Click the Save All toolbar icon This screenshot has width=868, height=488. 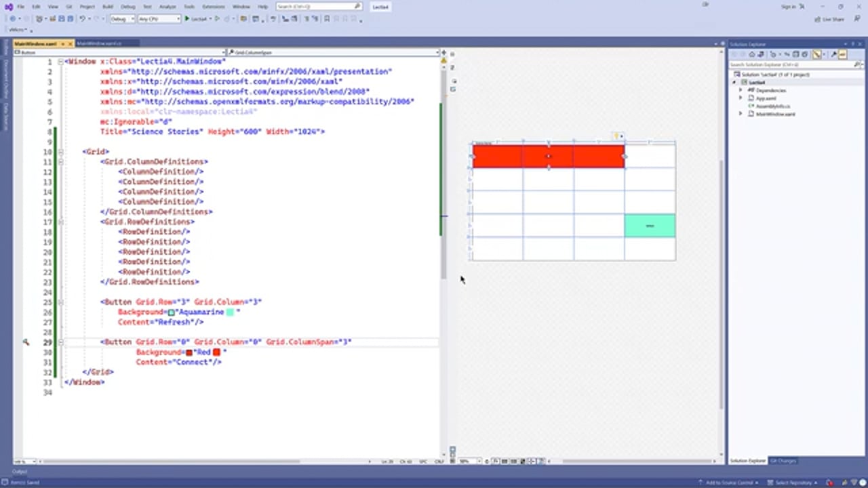[70, 19]
